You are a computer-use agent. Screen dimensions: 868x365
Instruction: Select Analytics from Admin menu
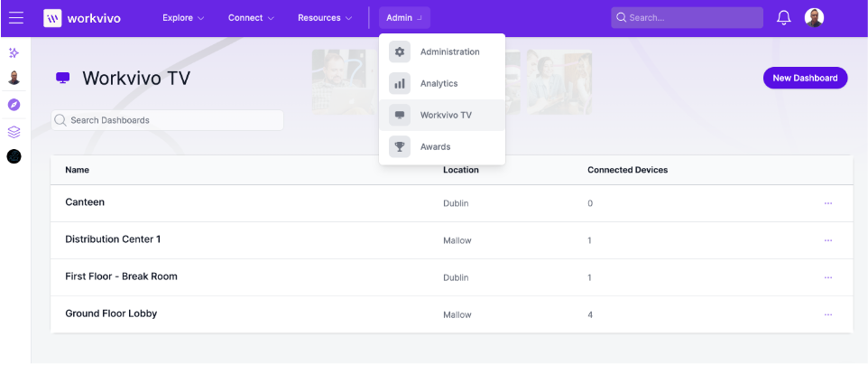[442, 84]
